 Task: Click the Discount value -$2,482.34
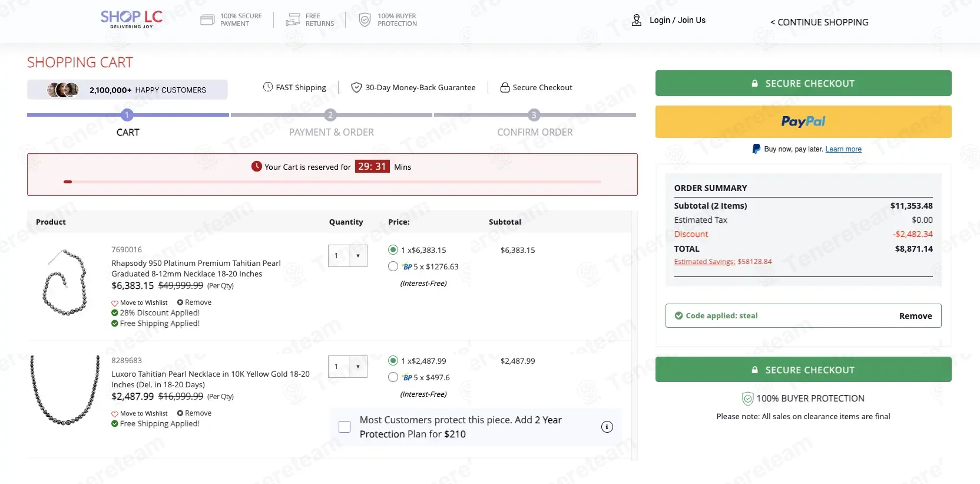pyautogui.click(x=912, y=234)
